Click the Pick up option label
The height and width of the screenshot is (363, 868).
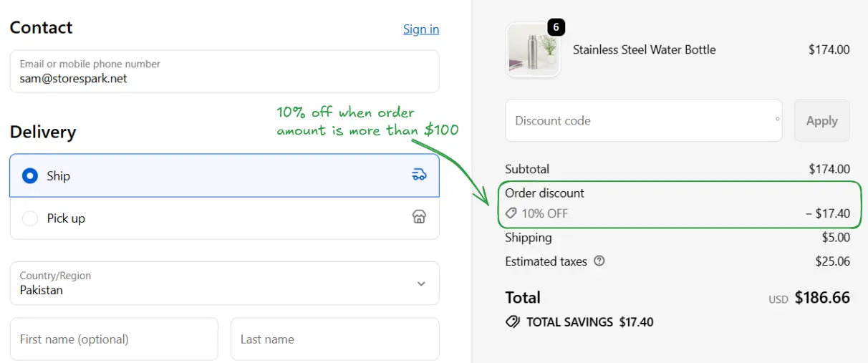point(66,218)
